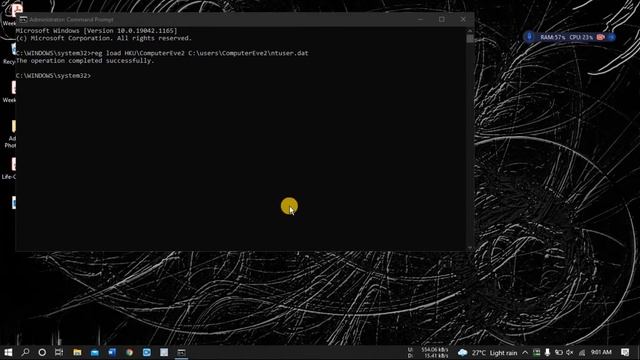Click the Microsoft Corporation copyright line
Screen dimensions: 640x360
click(x=104, y=38)
